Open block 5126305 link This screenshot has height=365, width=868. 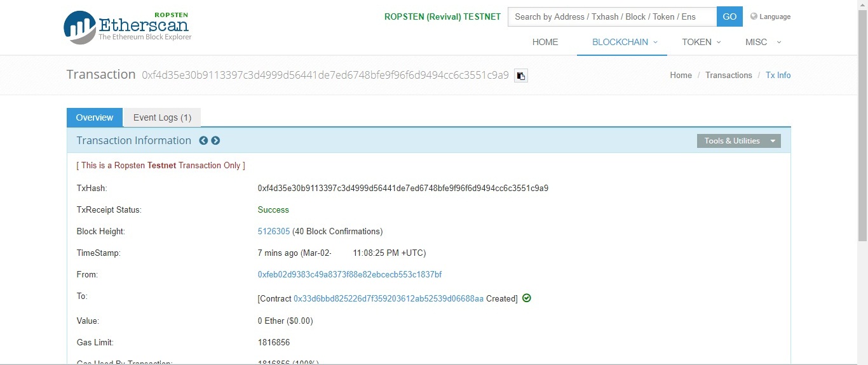click(273, 231)
